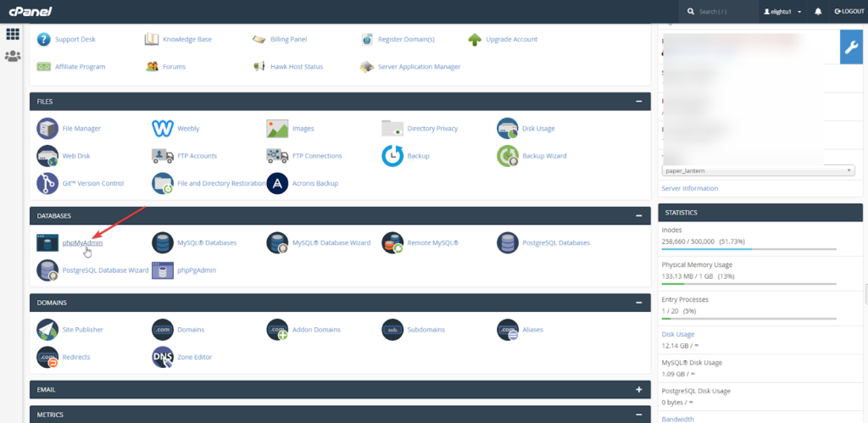The height and width of the screenshot is (423, 868).
Task: Open the Redirects icon
Action: (x=47, y=357)
